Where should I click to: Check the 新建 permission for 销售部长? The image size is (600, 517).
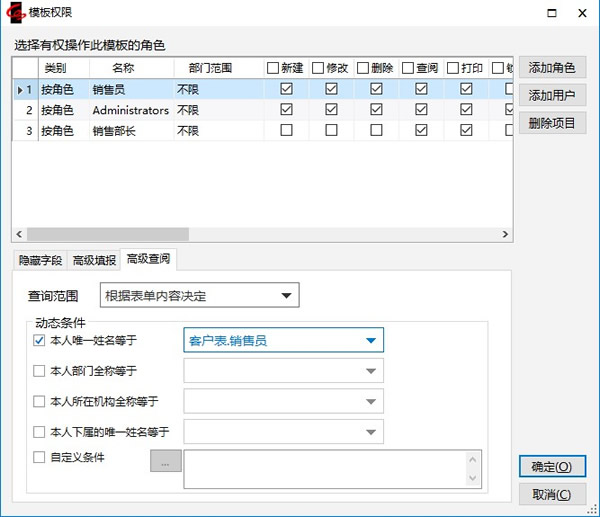pos(287,130)
